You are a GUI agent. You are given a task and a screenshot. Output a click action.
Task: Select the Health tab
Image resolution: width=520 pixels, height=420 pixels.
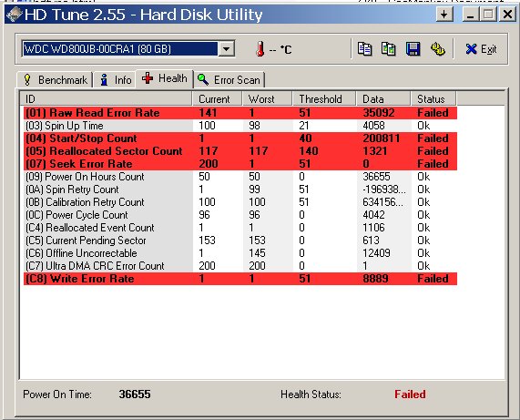pyautogui.click(x=165, y=78)
